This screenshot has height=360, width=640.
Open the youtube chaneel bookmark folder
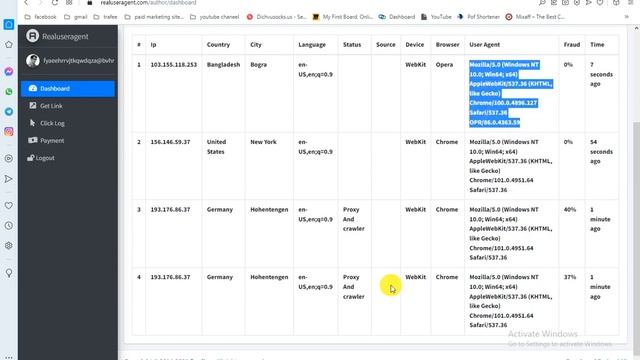[x=214, y=17]
